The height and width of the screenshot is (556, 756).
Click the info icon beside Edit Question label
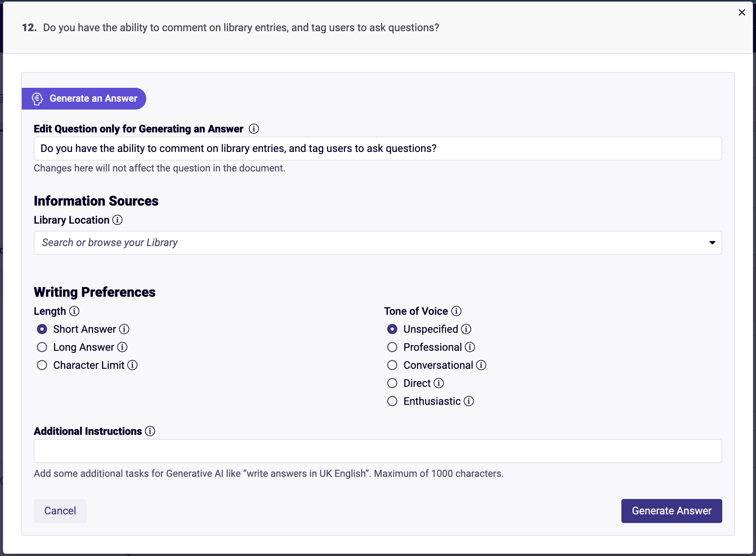(x=254, y=129)
